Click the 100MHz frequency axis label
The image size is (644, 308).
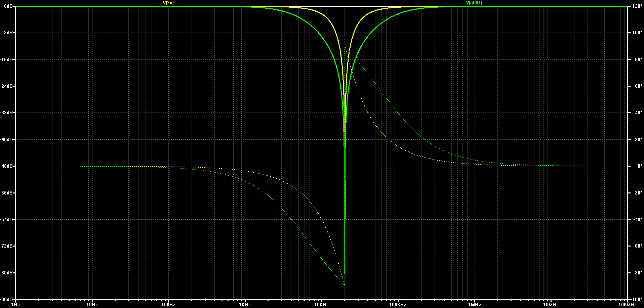pyautogui.click(x=627, y=305)
